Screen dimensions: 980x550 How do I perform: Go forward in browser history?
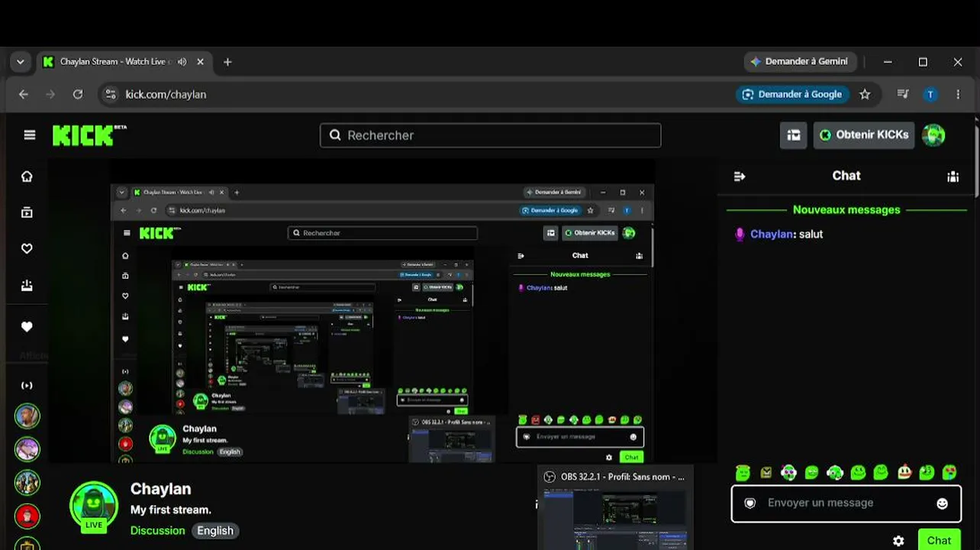point(50,94)
